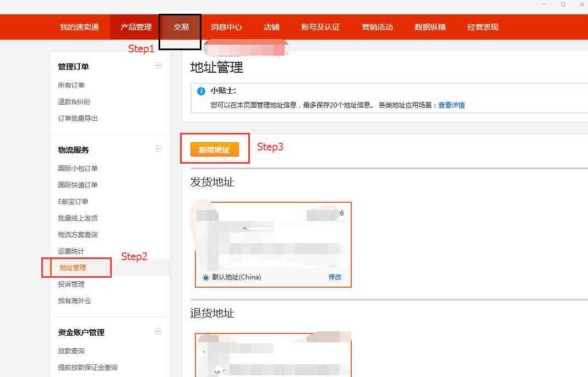Maximize the window
Viewport: 588px width, 377px height.
pyautogui.click(x=563, y=4)
